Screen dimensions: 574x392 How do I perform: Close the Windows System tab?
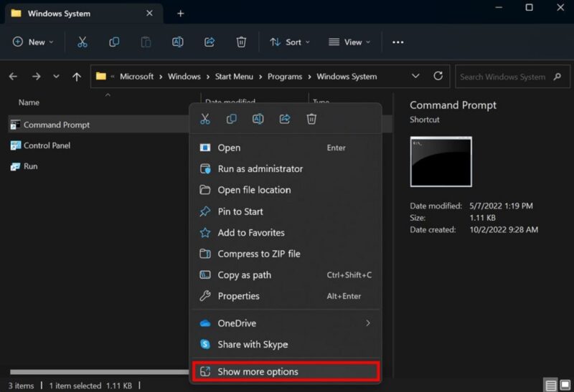point(149,13)
